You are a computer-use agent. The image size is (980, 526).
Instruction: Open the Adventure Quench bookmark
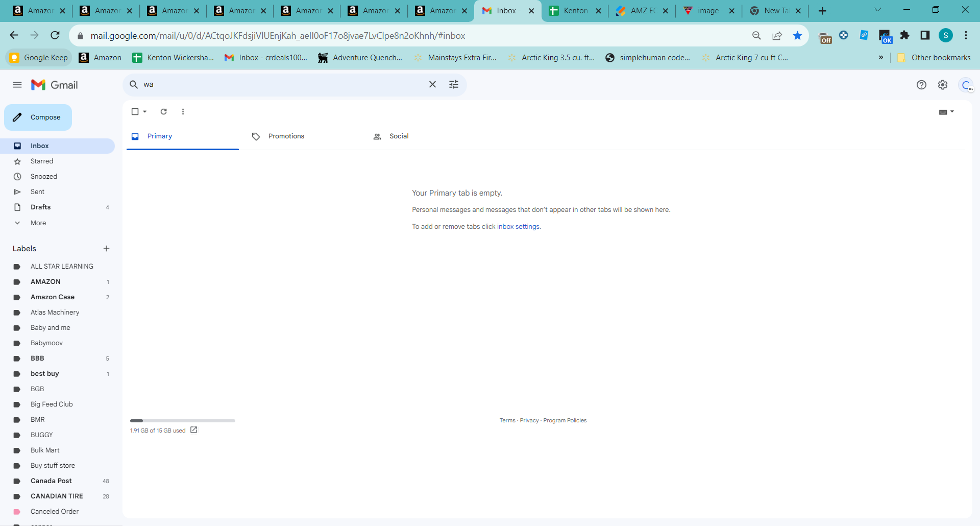click(x=360, y=58)
